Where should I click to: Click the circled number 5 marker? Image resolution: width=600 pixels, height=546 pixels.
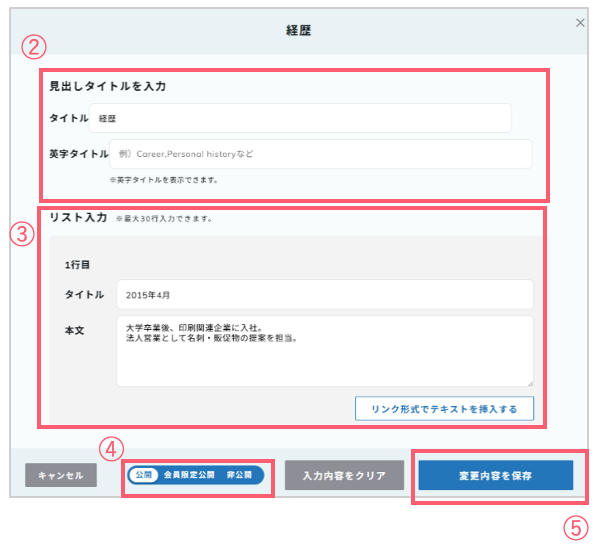point(575,528)
